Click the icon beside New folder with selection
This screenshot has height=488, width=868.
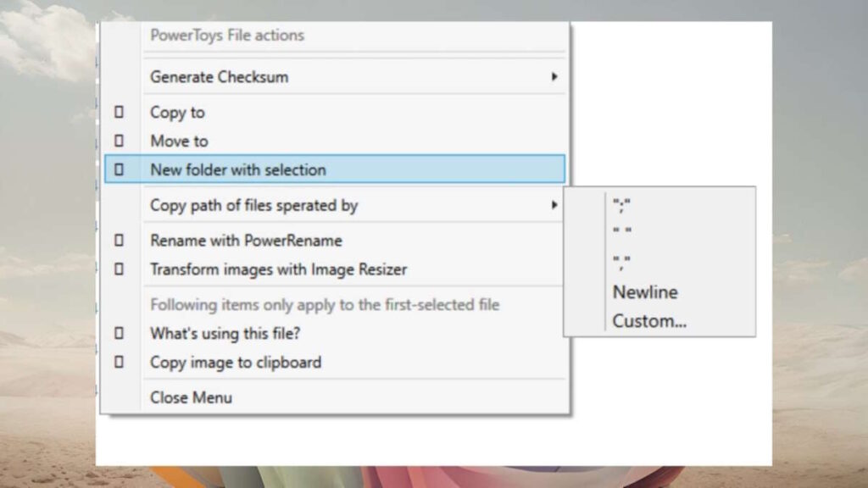click(x=119, y=169)
